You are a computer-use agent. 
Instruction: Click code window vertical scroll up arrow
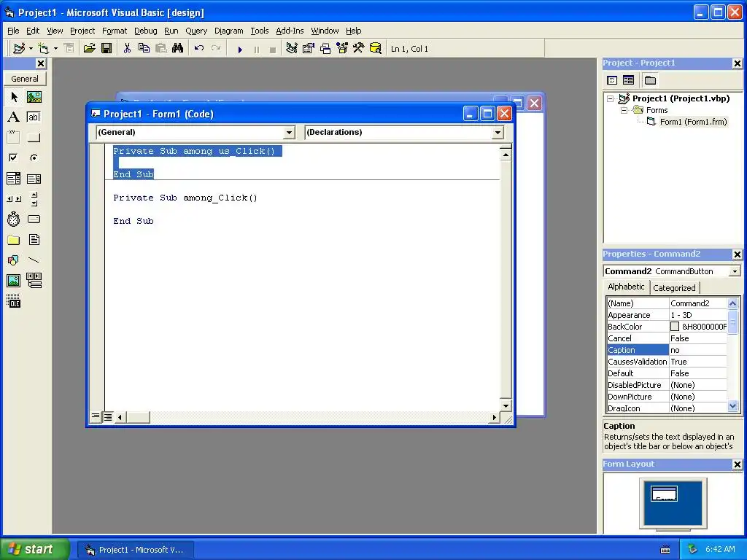point(506,155)
